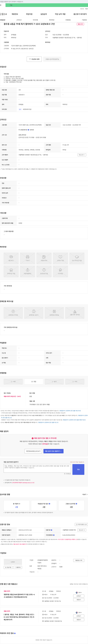Screen dimensions: 88x644
Task: Click the 로그인 link at top
Action: click(x=82, y=9)
